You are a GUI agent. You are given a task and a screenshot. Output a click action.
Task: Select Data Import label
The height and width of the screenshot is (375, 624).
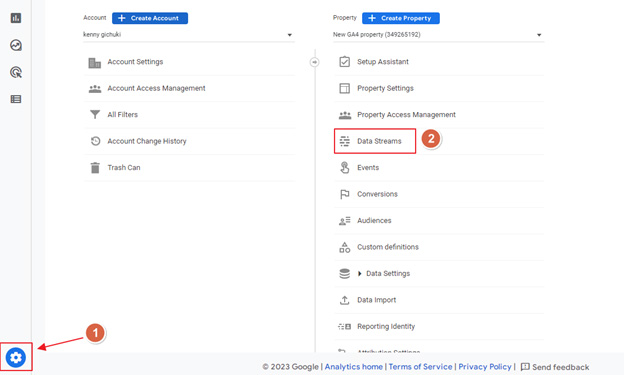pos(376,300)
